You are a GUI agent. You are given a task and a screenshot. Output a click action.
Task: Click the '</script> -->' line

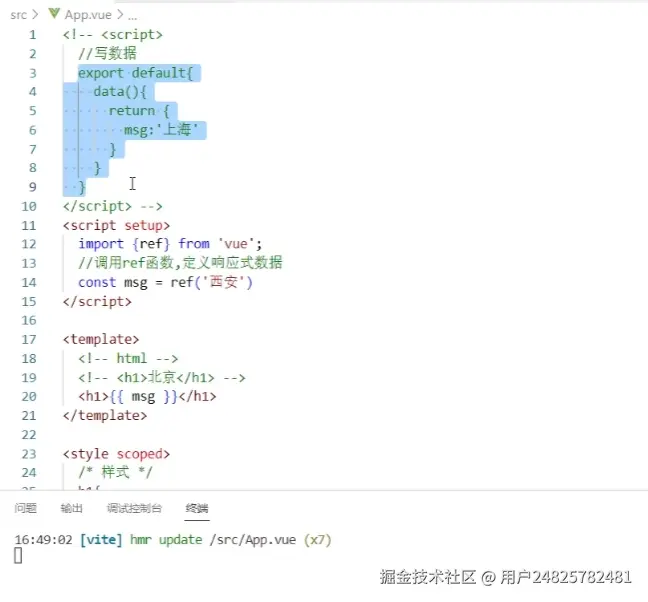pos(112,206)
